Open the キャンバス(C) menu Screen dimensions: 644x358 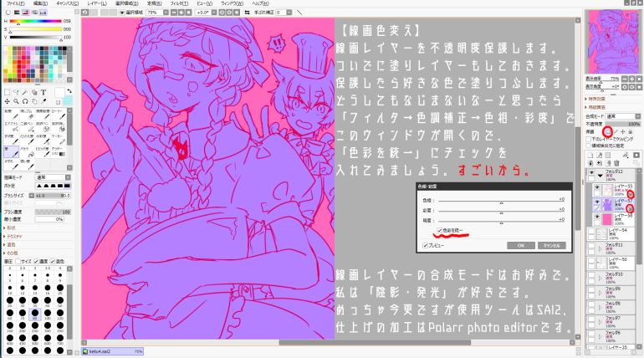(68, 3)
